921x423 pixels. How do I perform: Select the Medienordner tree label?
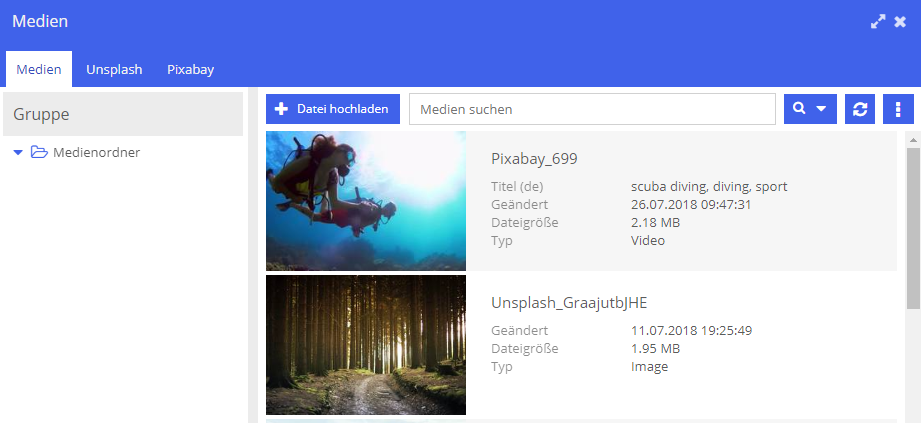coord(96,153)
